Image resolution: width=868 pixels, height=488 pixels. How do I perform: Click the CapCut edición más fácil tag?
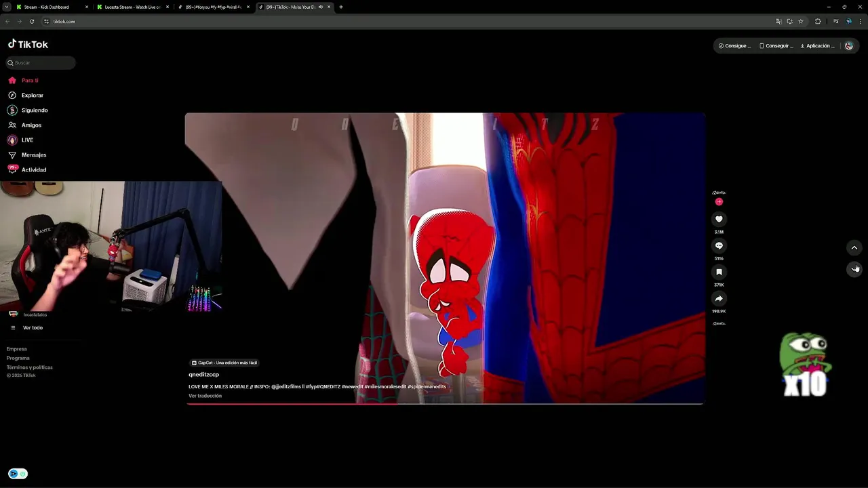224,363
